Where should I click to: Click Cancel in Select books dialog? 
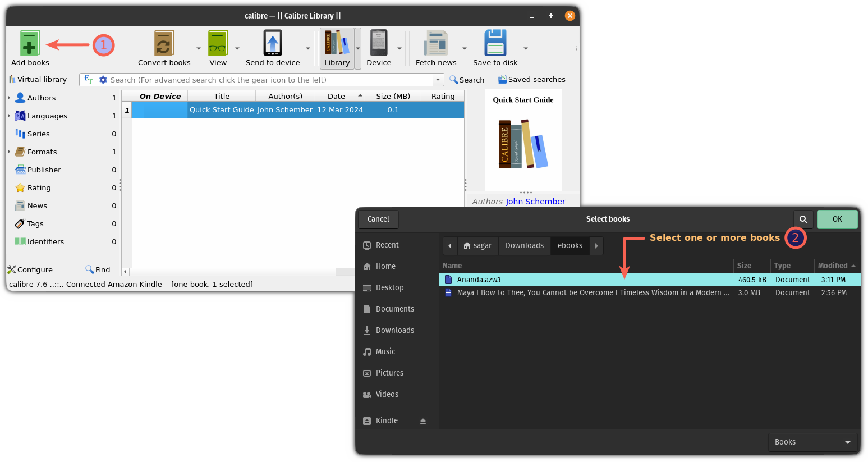[x=378, y=219]
